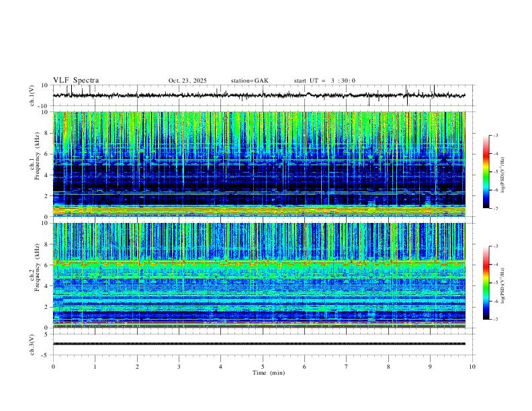
Task: Click the "log(PSD)" label beside ch.2 color bar
Action: pos(502,286)
